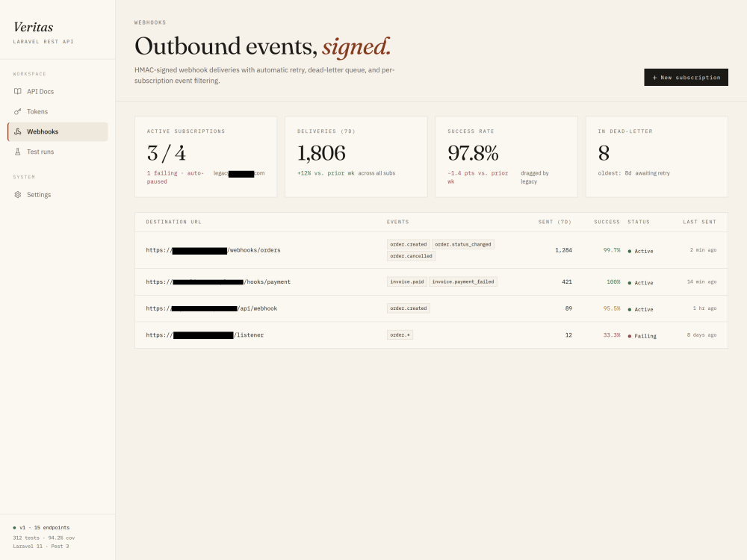
Task: Click the '1 hr ago' timestamp
Action: pos(704,308)
